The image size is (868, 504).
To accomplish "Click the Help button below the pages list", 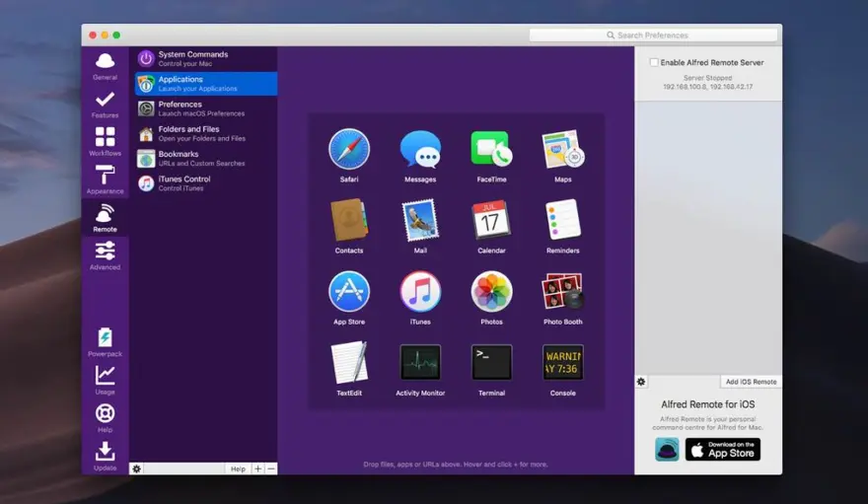I will (x=238, y=468).
